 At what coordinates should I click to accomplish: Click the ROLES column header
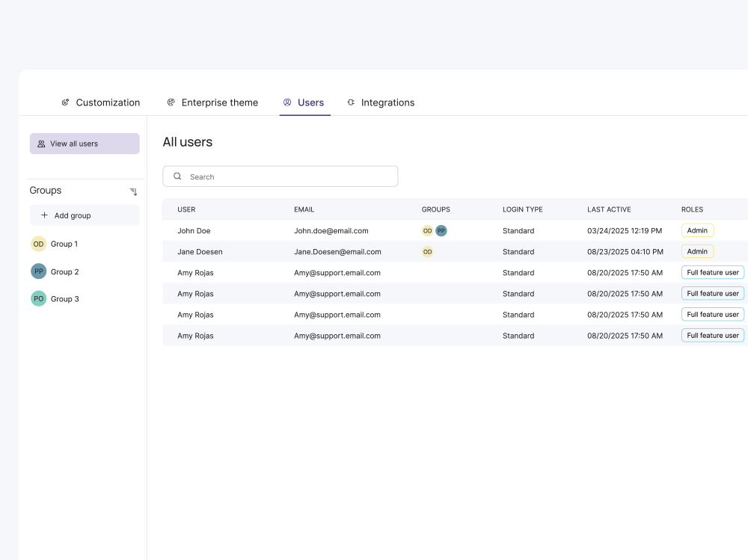coord(692,209)
